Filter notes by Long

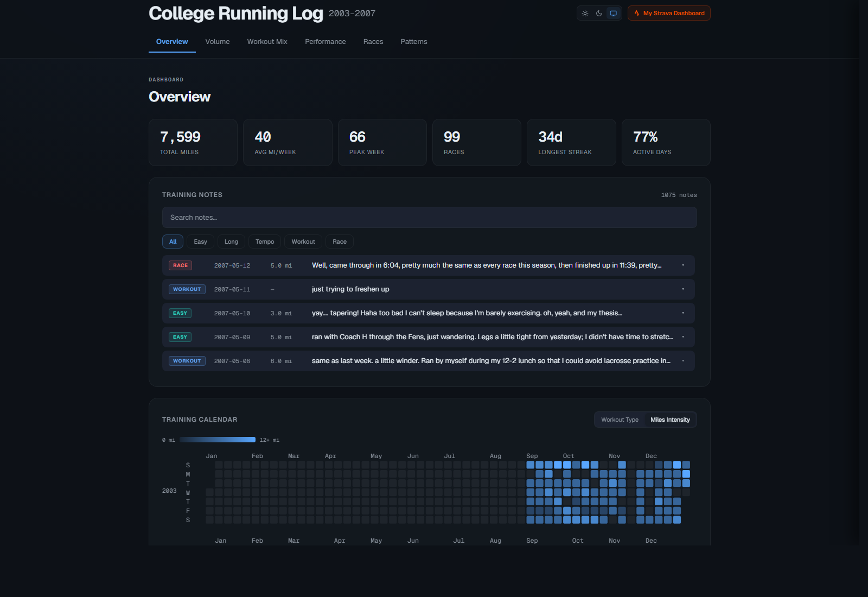[x=232, y=242]
